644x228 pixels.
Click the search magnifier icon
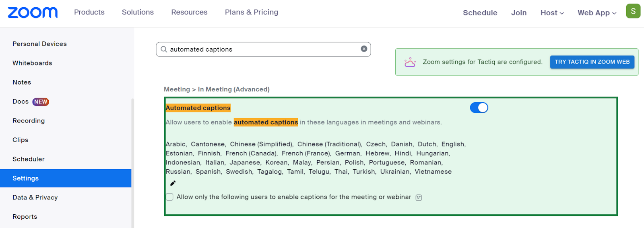(x=164, y=49)
